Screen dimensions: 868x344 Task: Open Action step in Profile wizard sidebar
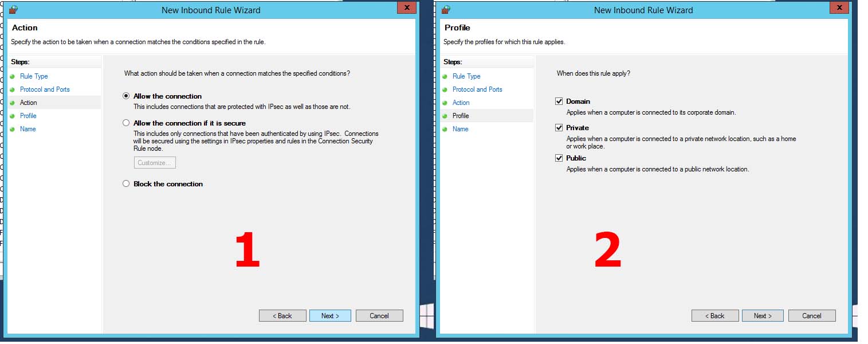461,103
